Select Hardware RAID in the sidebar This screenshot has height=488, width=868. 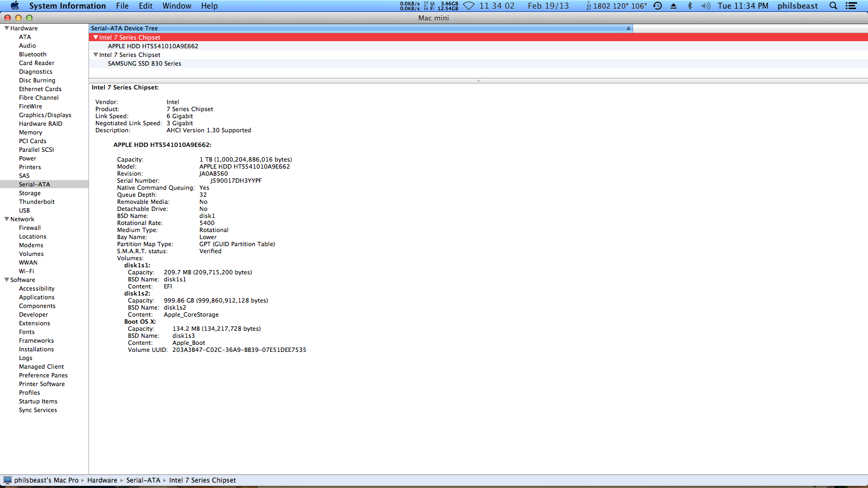tap(41, 124)
